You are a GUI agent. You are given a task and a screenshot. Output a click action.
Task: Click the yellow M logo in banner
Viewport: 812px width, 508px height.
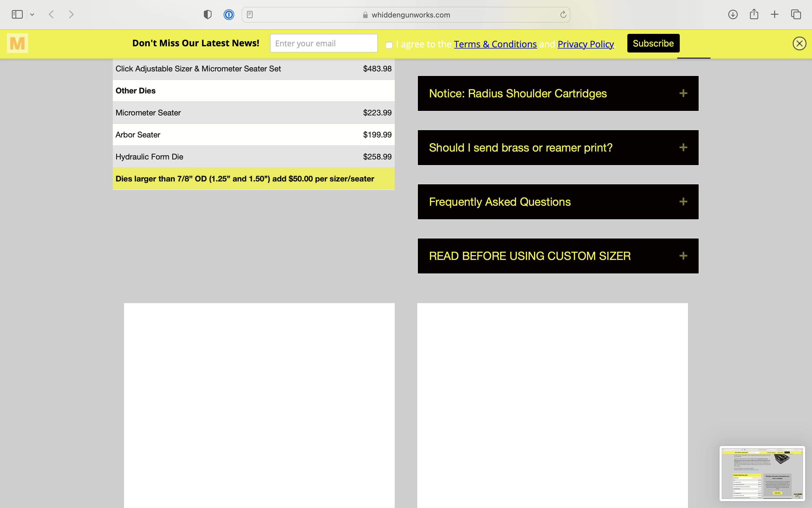point(17,43)
